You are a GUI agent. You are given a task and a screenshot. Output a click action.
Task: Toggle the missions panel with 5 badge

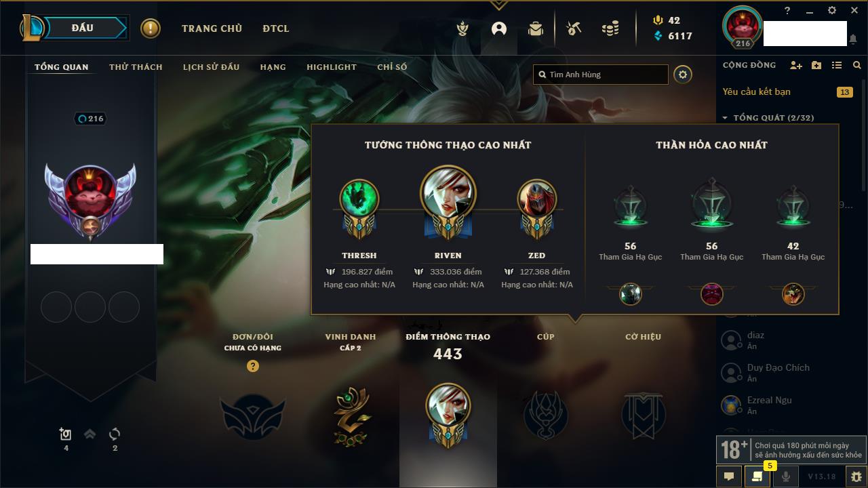coord(757,476)
